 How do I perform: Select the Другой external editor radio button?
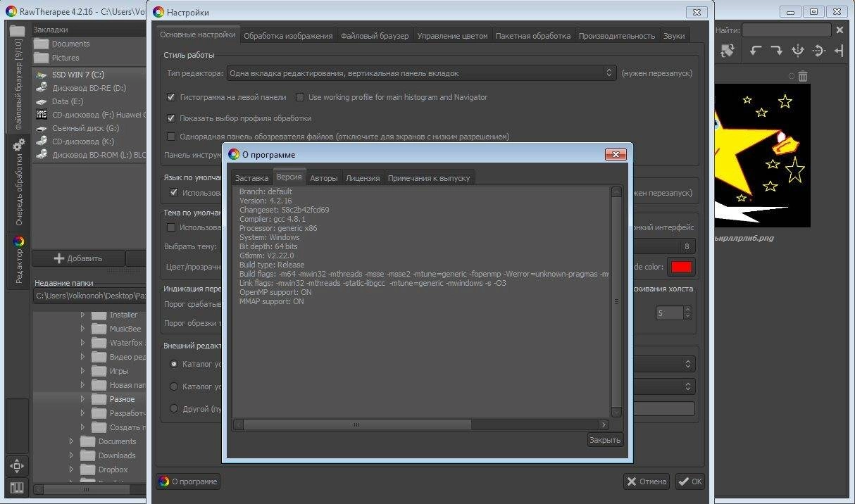pos(174,408)
